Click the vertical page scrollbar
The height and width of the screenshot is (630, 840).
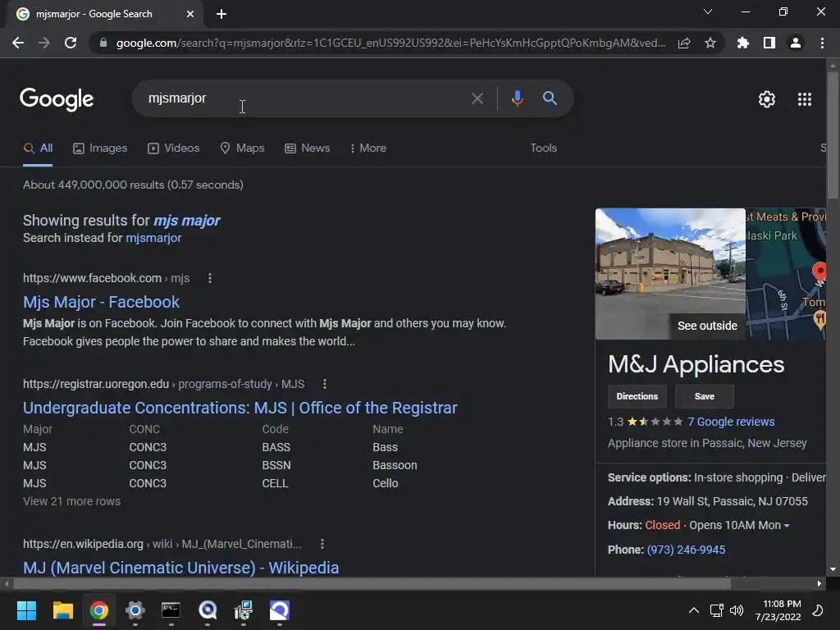tap(833, 134)
